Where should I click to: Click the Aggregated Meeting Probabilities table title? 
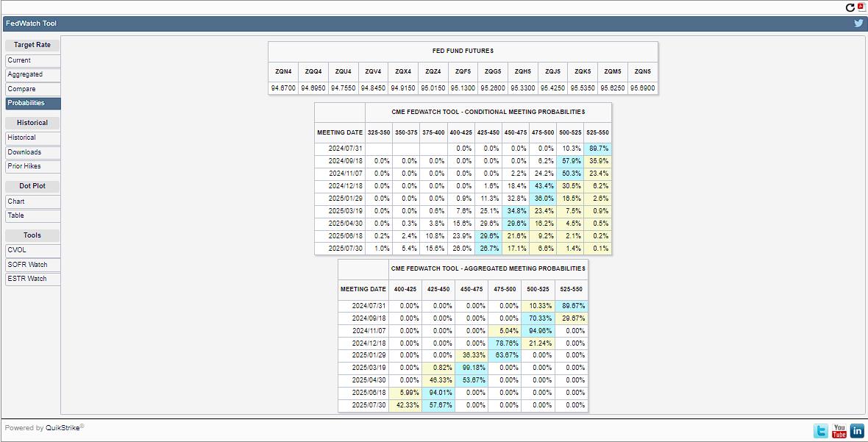tap(488, 269)
